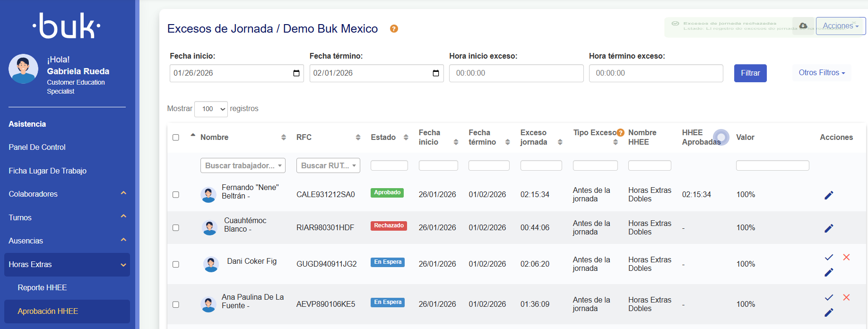Check the row checkbox for Fernando Beltrán
The width and height of the screenshot is (868, 329).
176,195
